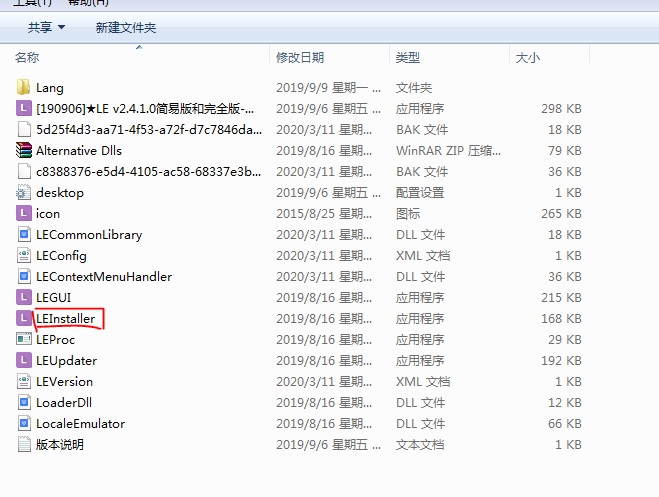This screenshot has width=659, height=497.
Task: Click the WinRAR ZIP type text
Action: click(x=448, y=150)
